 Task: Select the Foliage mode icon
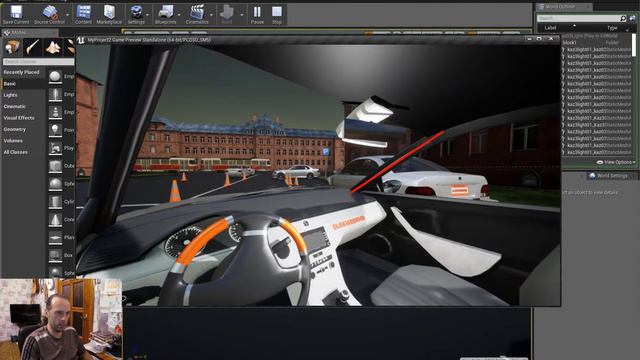tap(70, 47)
